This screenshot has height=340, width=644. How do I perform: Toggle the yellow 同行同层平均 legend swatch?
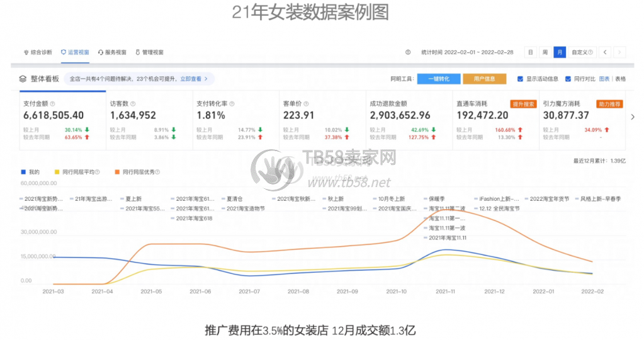point(57,172)
